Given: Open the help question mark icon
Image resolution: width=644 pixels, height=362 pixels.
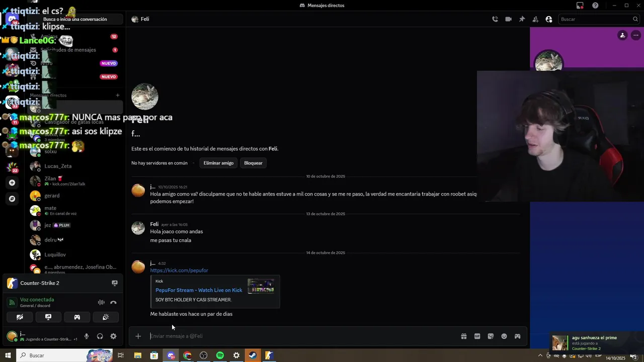Looking at the screenshot, I should pos(596,6).
